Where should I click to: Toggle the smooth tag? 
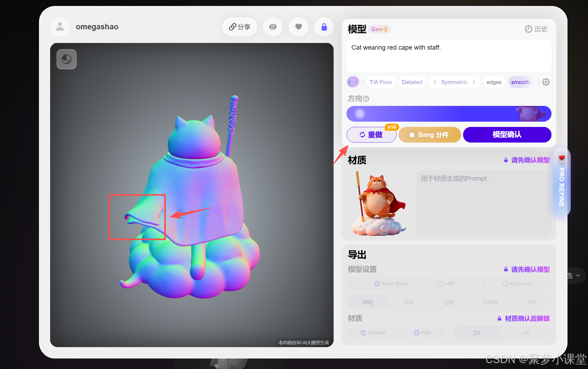520,82
